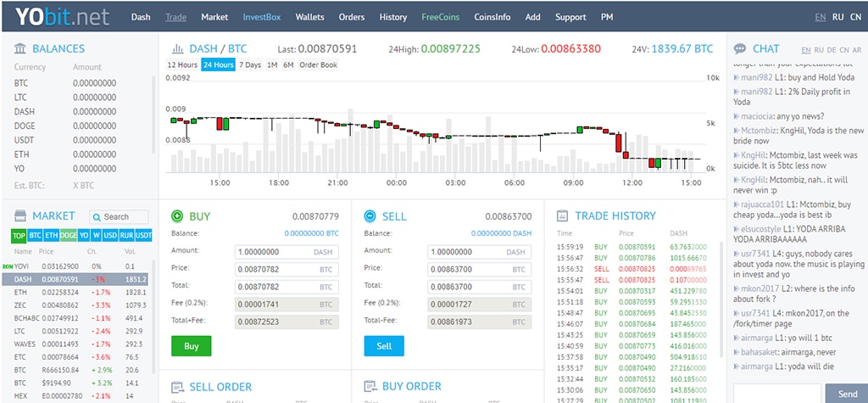Viewport: 868px width, 403px height.
Task: Click the YObit.net logo
Action: point(62,17)
